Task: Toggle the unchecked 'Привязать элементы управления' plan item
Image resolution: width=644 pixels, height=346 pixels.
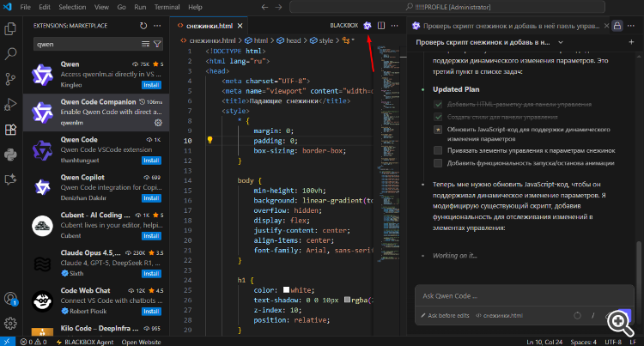Action: (x=438, y=149)
